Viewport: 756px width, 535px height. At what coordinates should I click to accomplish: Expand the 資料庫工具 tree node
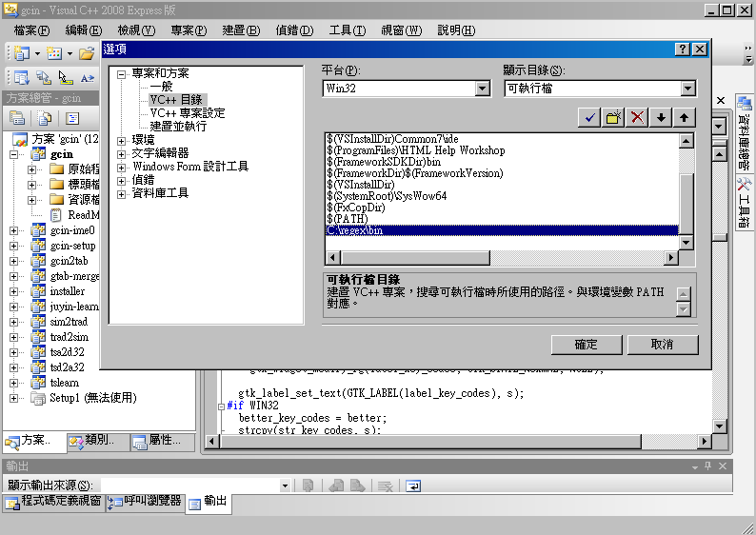(x=122, y=193)
